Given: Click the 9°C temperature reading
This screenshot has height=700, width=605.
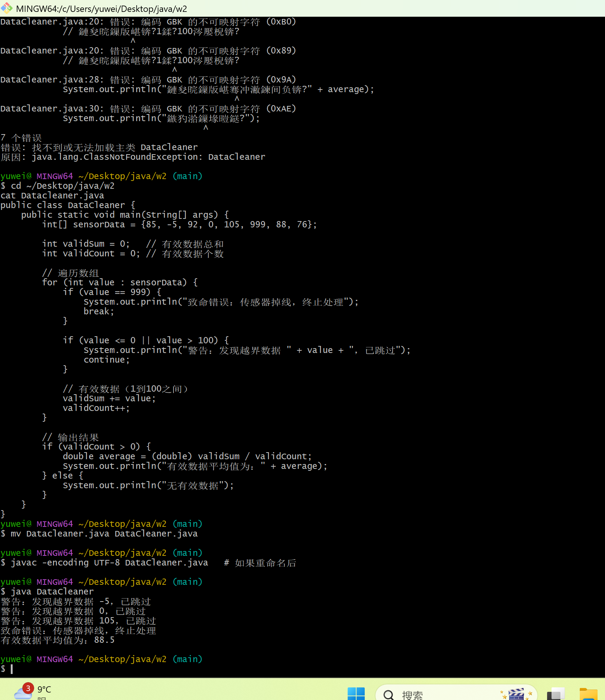Looking at the screenshot, I should [x=44, y=690].
